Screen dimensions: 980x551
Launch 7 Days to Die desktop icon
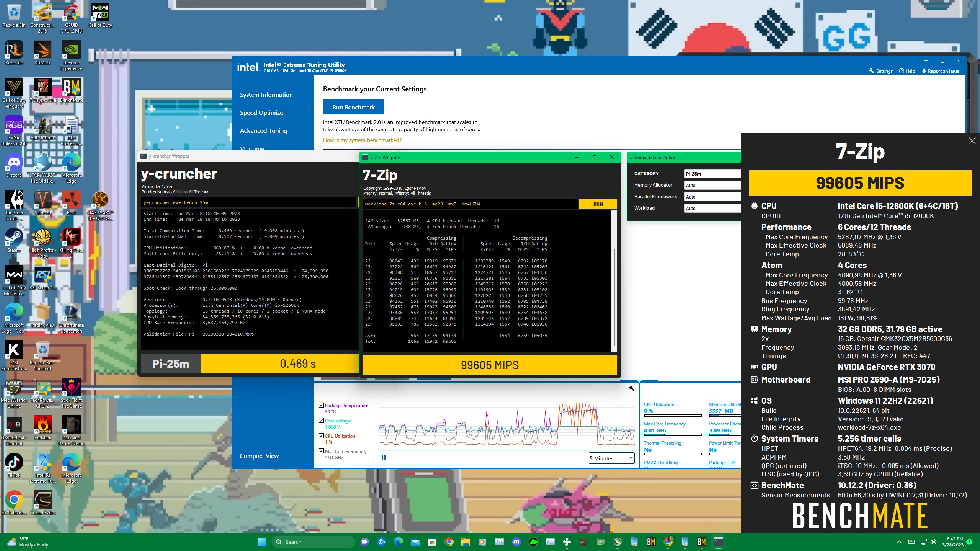[x=42, y=90]
